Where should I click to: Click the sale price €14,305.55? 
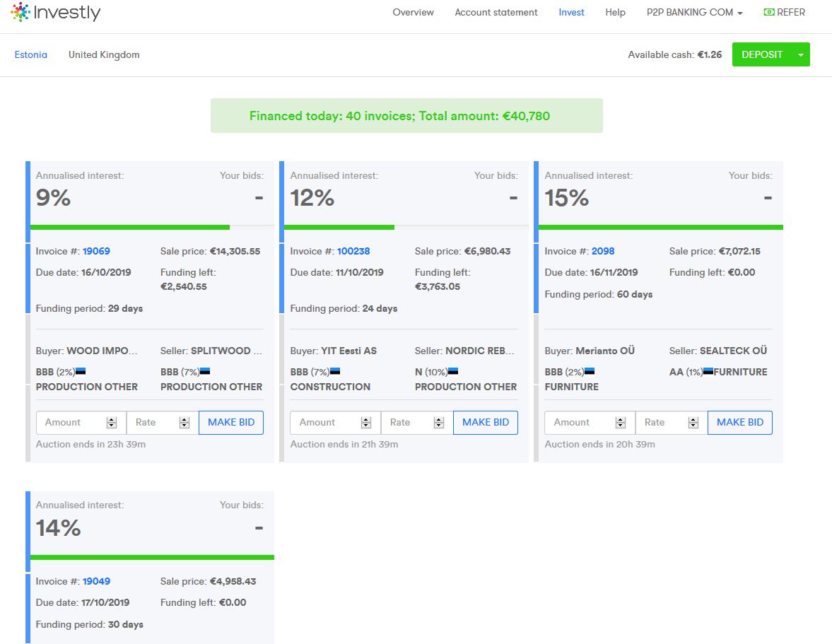tap(235, 251)
